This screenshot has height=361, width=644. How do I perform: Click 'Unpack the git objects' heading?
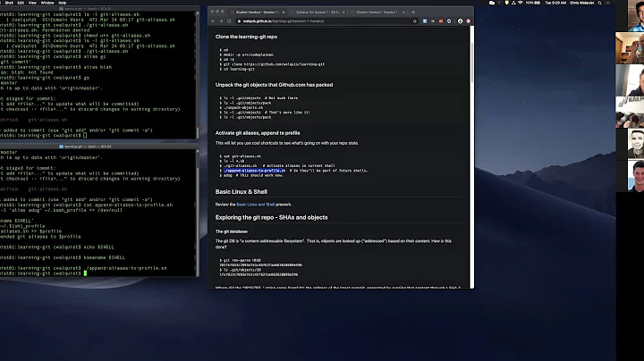click(274, 85)
